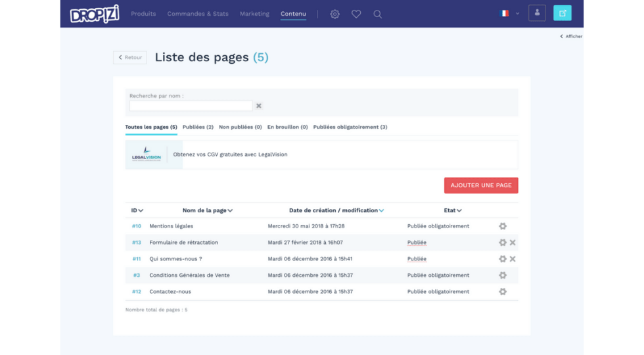The width and height of the screenshot is (644, 355).
Task: Open the user account icon
Action: click(537, 13)
